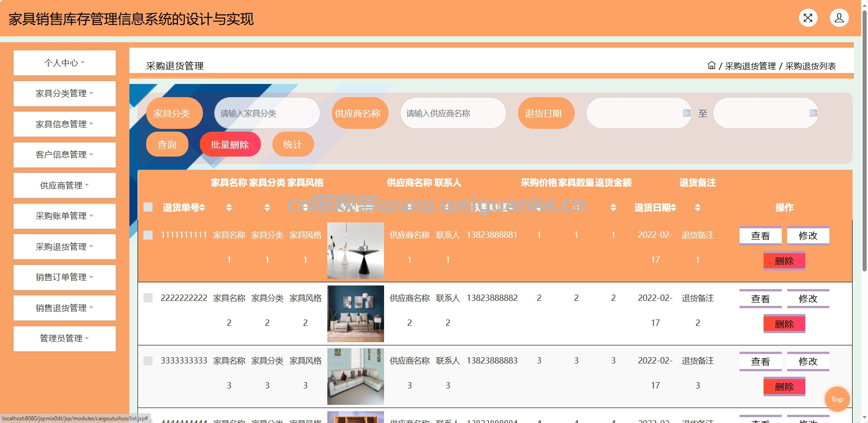Open the living room photo in row 2222222222

[x=355, y=314]
